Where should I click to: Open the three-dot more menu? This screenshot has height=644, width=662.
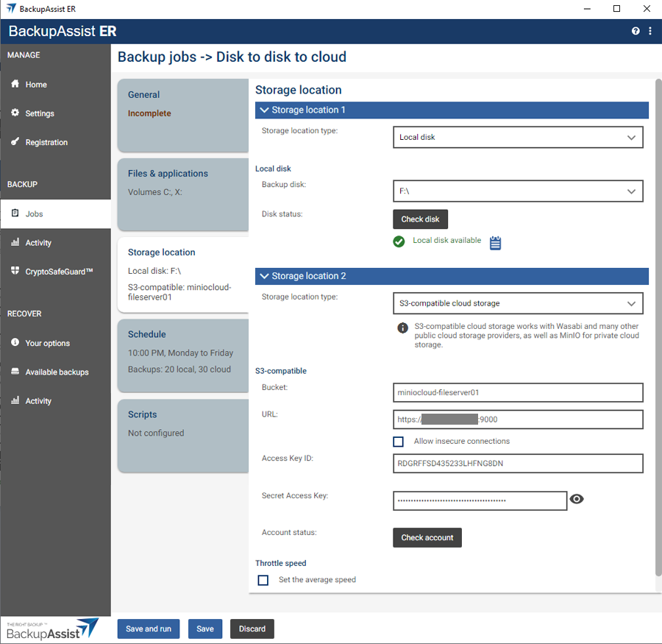[650, 31]
